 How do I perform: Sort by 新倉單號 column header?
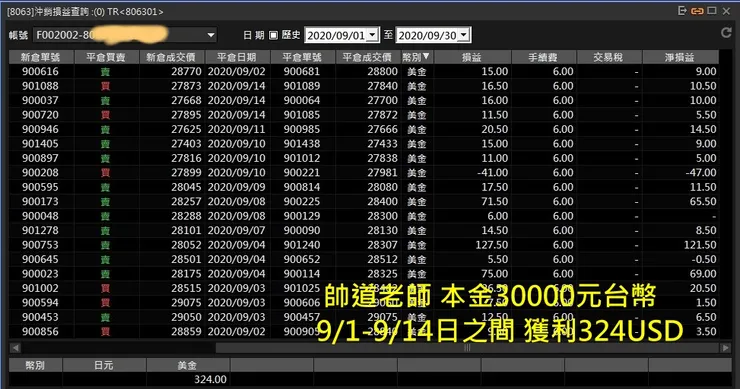(x=41, y=57)
